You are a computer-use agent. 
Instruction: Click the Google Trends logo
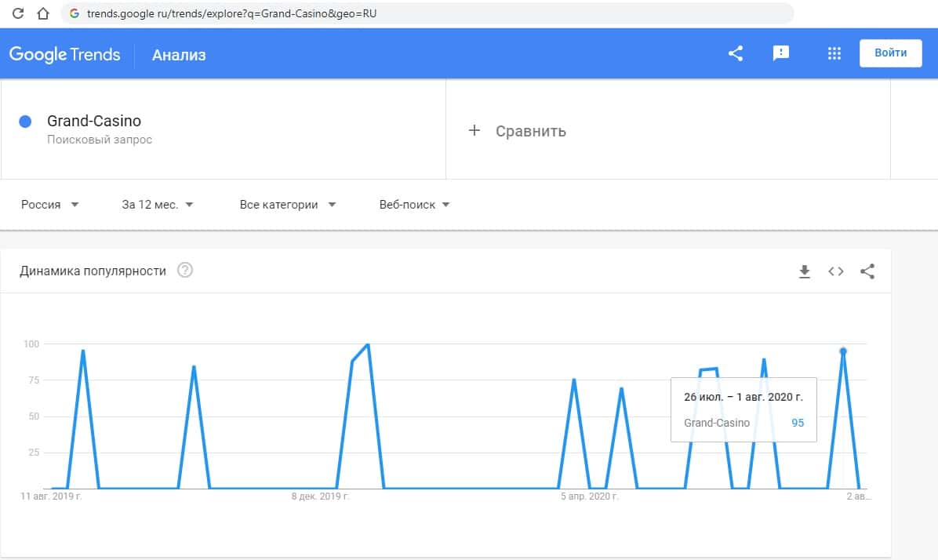click(x=65, y=54)
